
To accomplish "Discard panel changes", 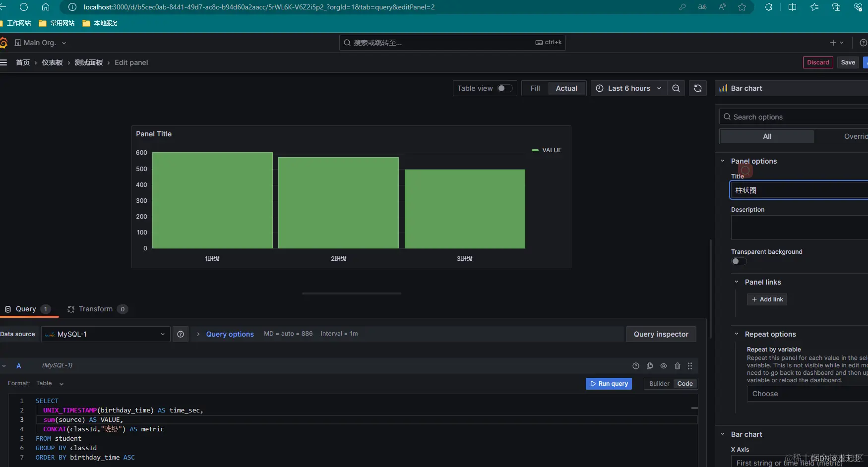I will point(818,62).
